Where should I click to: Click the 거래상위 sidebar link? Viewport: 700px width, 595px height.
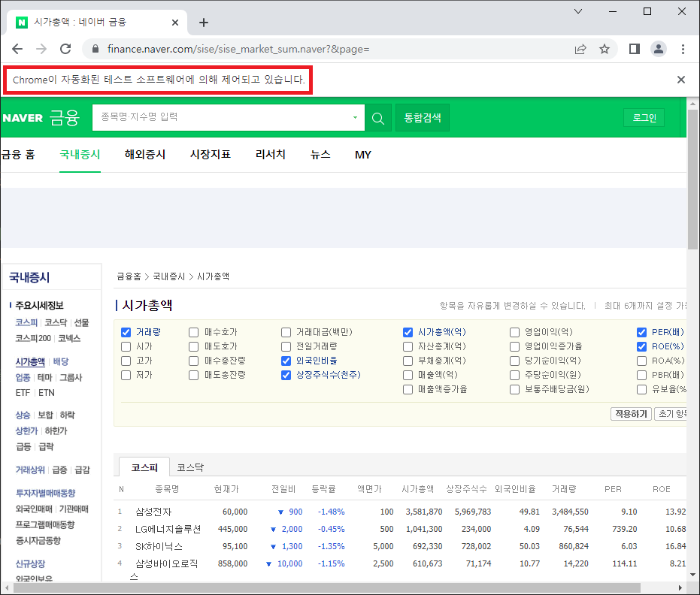[30, 470]
